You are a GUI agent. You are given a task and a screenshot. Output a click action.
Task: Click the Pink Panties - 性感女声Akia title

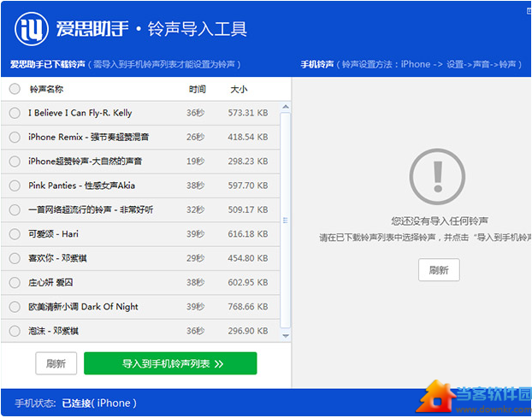coord(82,185)
